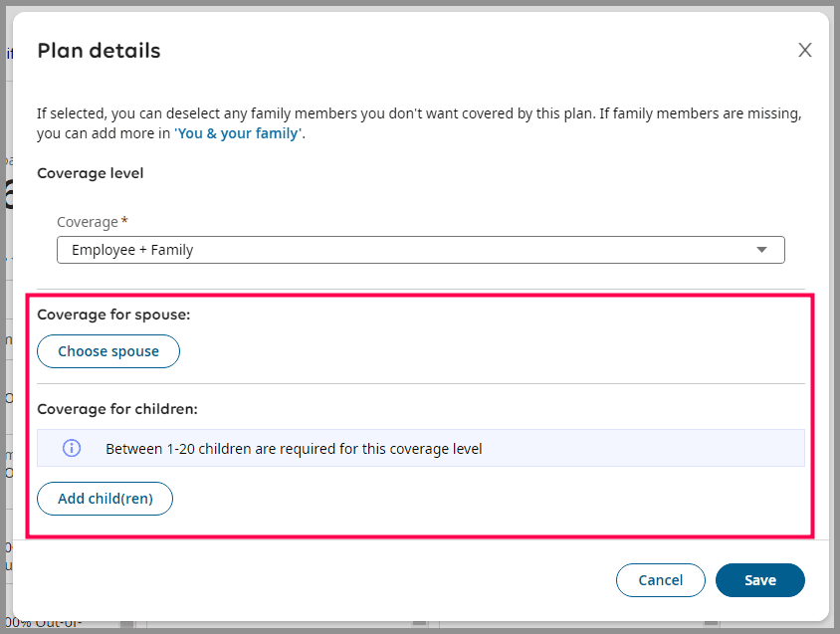The height and width of the screenshot is (634, 840).
Task: Click the 'Coverage for spouse:' label
Action: point(112,315)
